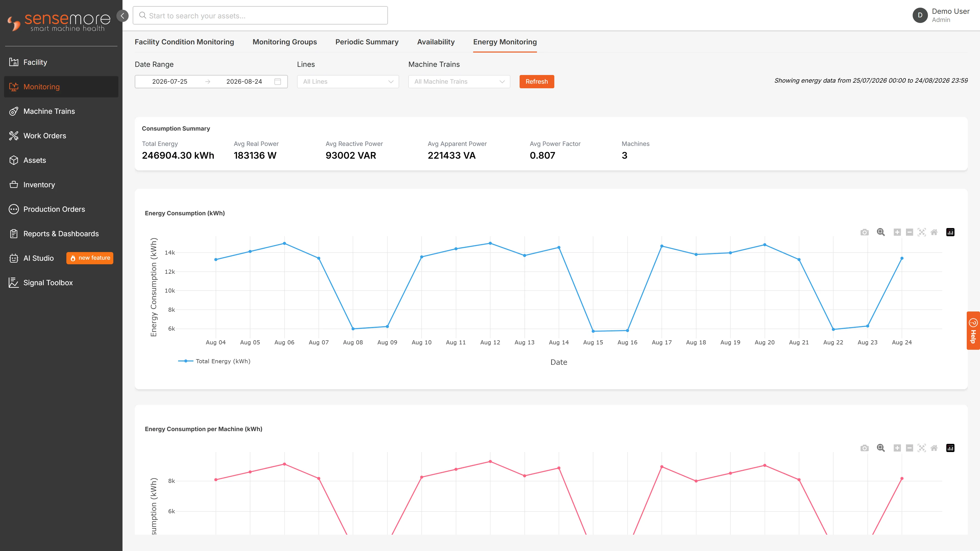Click the Aug 15 data point on blue line
Screen dimensions: 980x551
pyautogui.click(x=593, y=331)
